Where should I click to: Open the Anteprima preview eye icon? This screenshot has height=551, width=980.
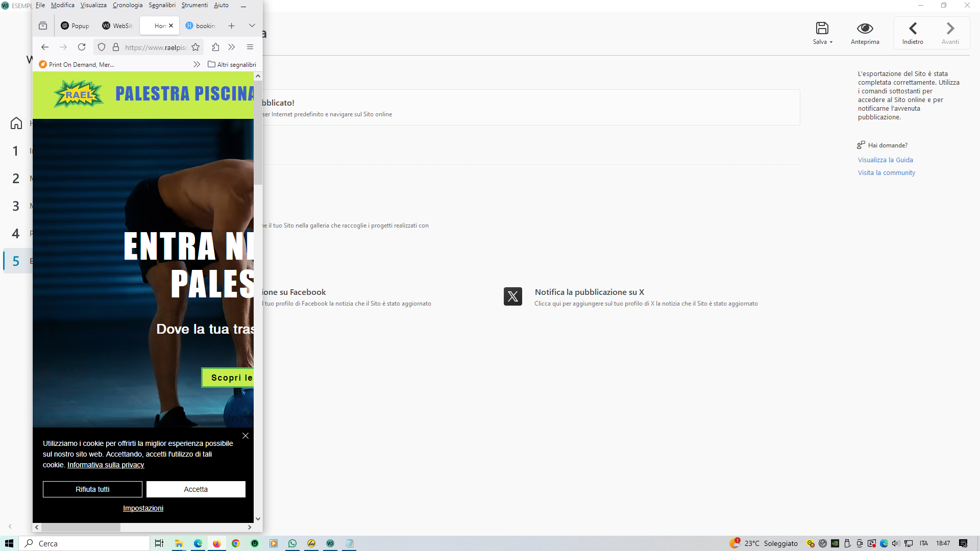pyautogui.click(x=865, y=28)
